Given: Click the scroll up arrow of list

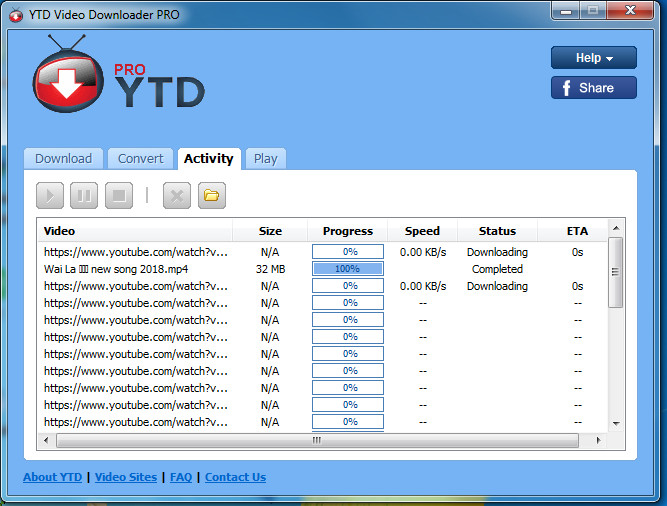Looking at the screenshot, I should (616, 228).
